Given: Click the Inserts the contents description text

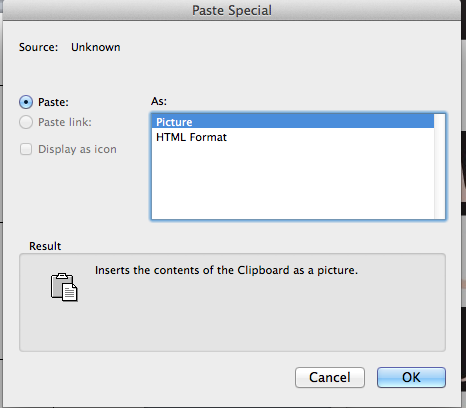Looking at the screenshot, I should tap(226, 270).
